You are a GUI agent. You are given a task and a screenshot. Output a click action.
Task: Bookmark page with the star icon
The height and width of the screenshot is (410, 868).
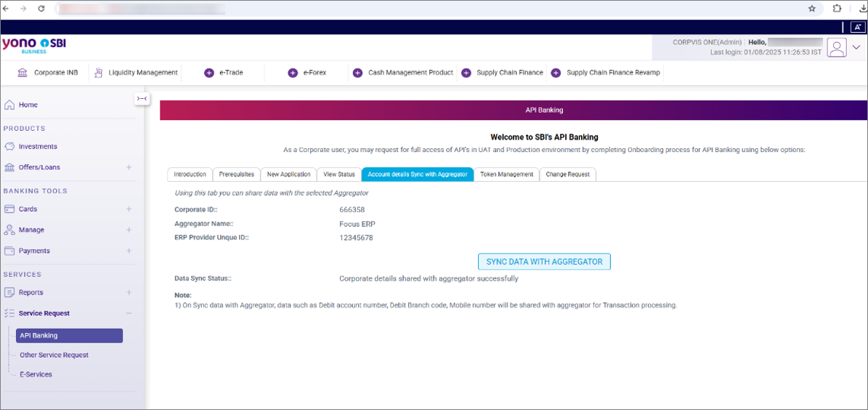pyautogui.click(x=812, y=8)
